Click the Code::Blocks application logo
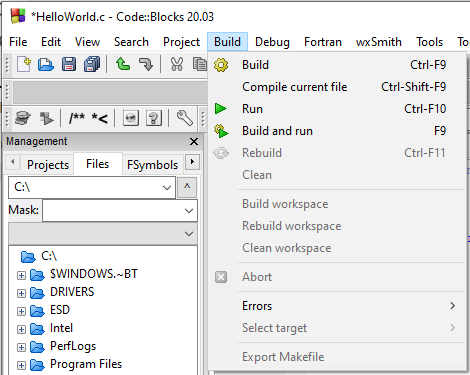 point(18,16)
